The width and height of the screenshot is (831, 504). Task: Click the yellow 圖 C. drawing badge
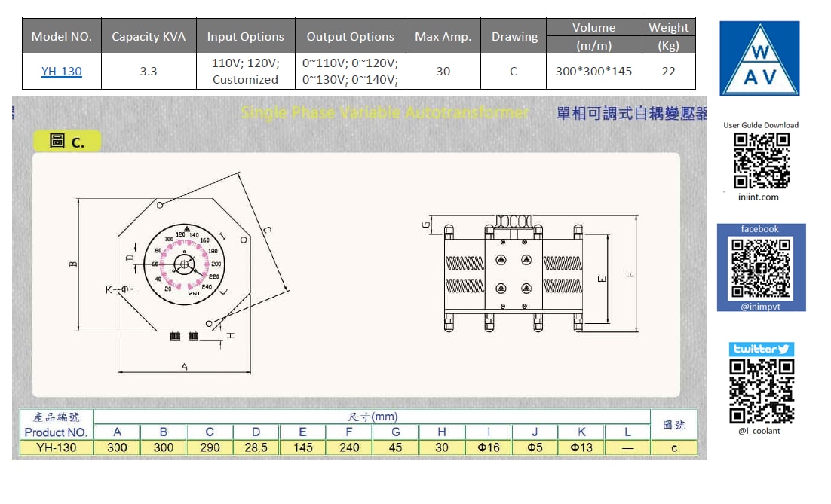pyautogui.click(x=66, y=141)
